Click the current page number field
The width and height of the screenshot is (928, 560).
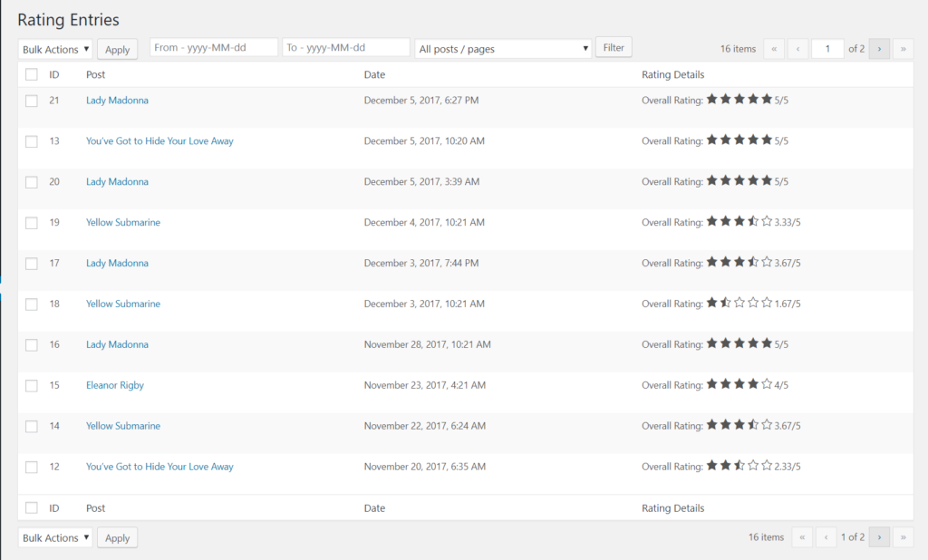827,48
